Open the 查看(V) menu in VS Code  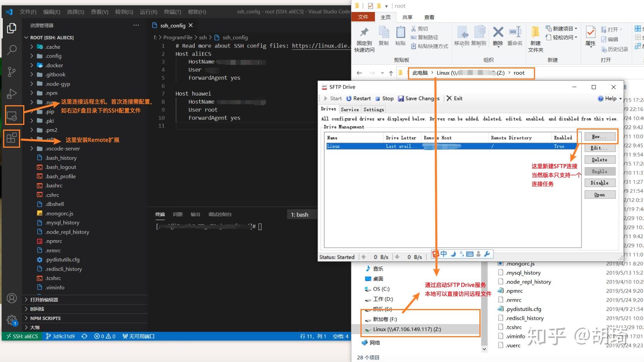click(x=99, y=12)
